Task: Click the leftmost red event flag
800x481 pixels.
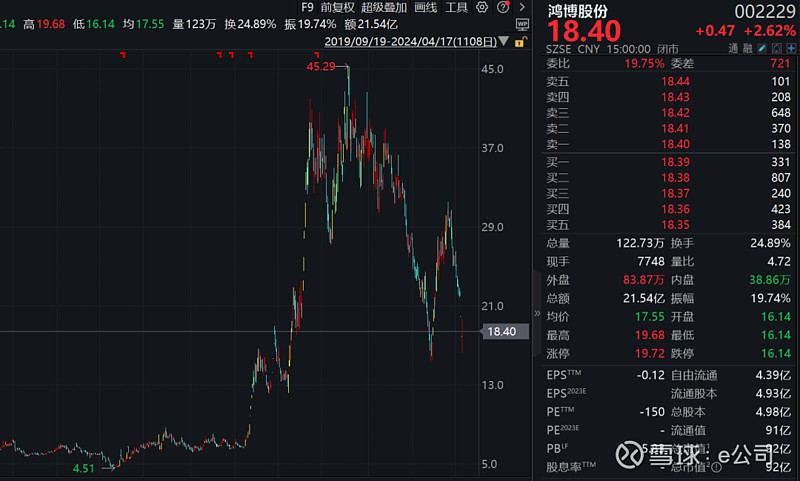Action: click(x=123, y=54)
